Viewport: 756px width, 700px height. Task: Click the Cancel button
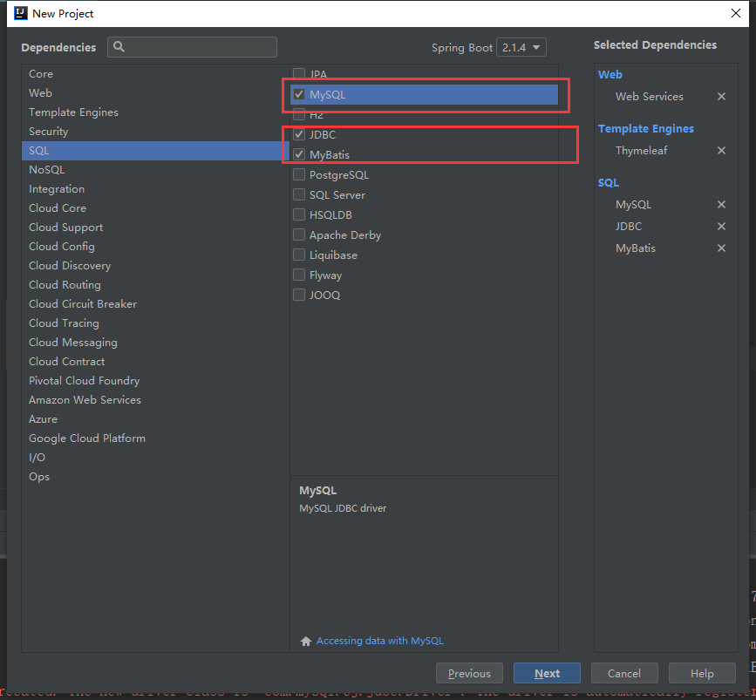tap(624, 673)
